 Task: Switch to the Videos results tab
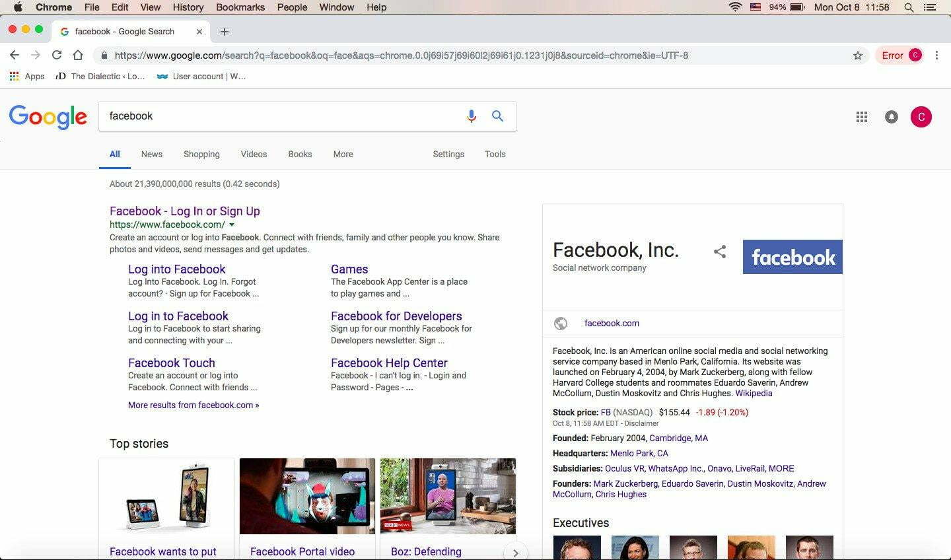pos(254,154)
